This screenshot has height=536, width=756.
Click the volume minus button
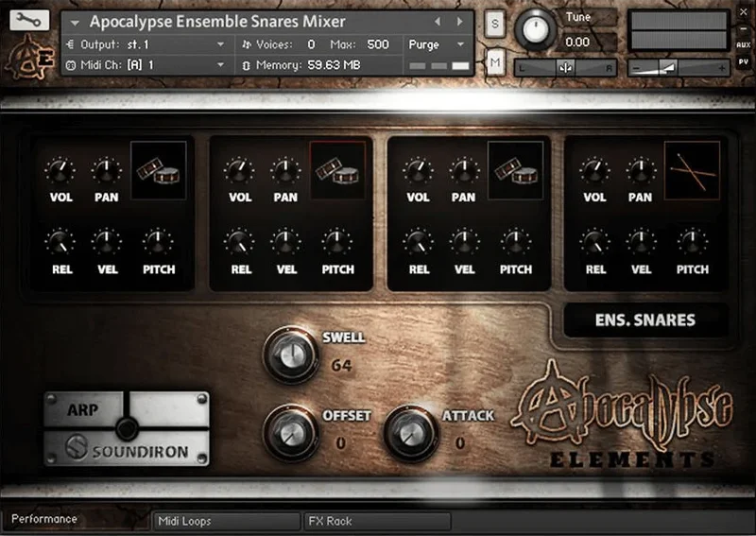point(636,69)
